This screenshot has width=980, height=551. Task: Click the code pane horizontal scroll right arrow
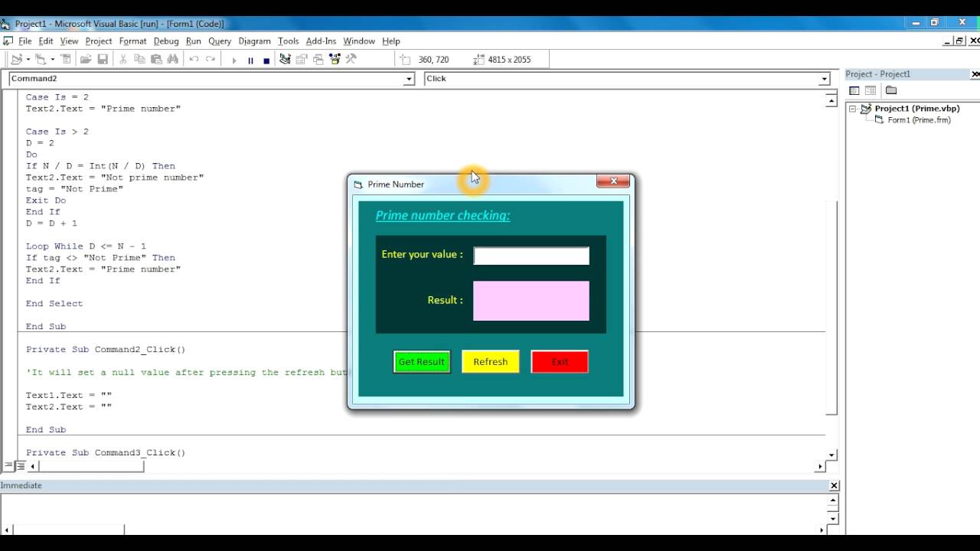coord(820,466)
